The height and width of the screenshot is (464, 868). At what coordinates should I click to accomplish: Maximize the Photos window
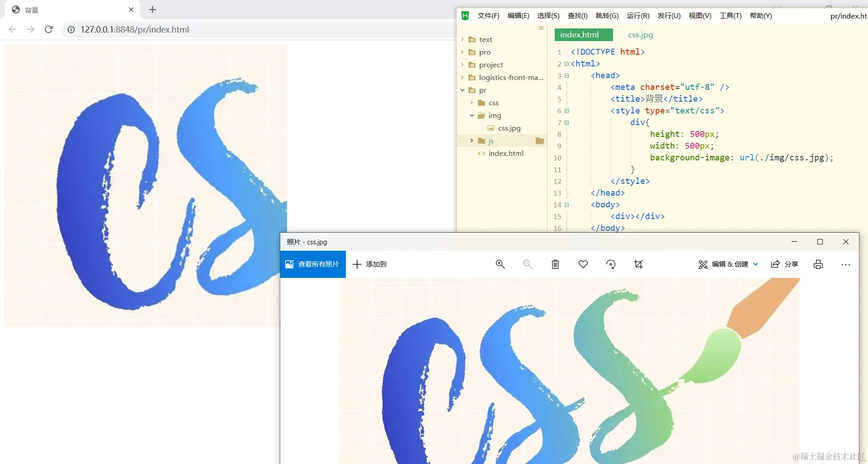pos(820,242)
